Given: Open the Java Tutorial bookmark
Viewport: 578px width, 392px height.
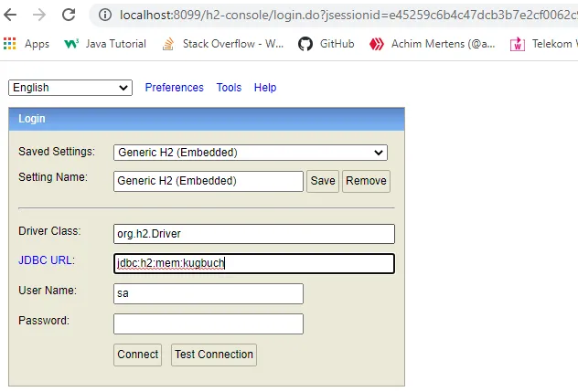Looking at the screenshot, I should (116, 44).
